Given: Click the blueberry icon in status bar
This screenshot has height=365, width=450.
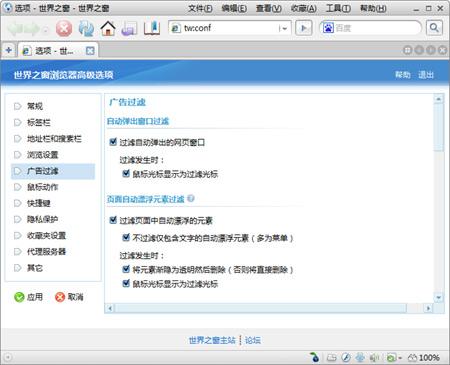Looking at the screenshot, I should click(x=314, y=357).
